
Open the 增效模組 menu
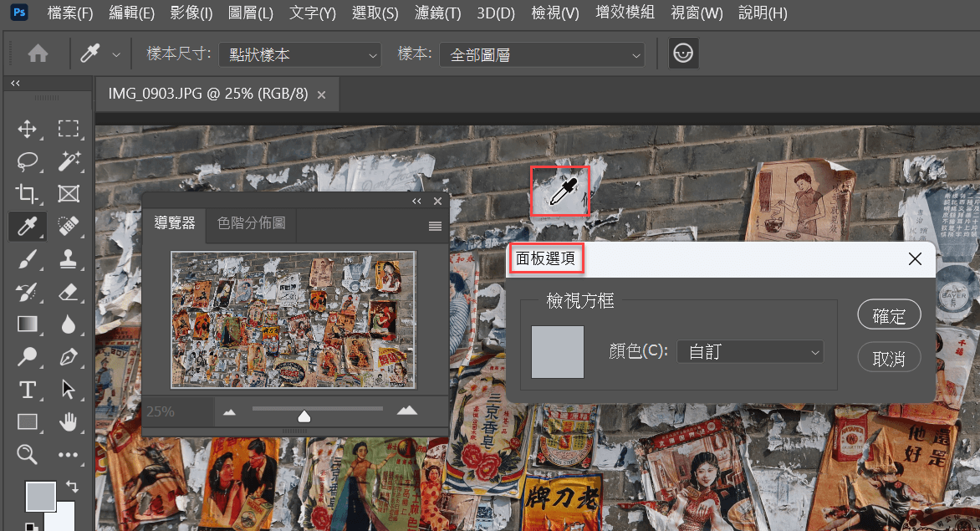pyautogui.click(x=625, y=13)
